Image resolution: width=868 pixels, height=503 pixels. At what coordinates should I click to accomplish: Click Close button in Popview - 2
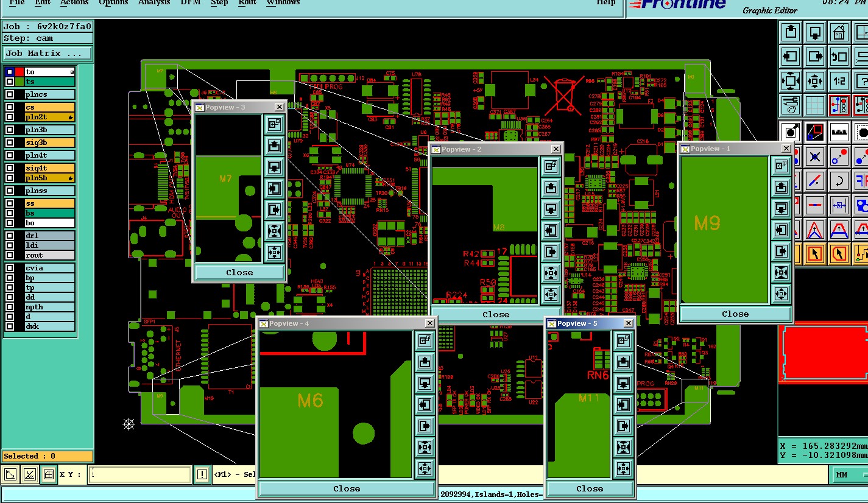click(x=496, y=314)
